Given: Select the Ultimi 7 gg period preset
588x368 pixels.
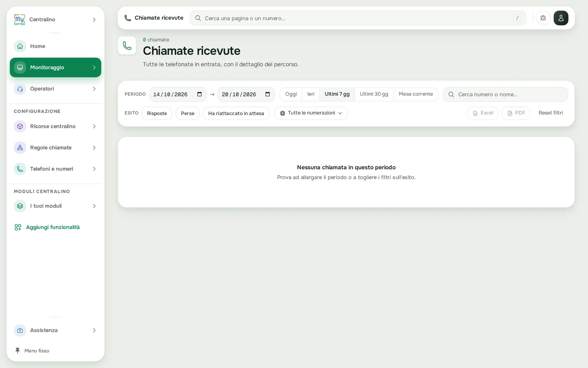Looking at the screenshot, I should [337, 94].
